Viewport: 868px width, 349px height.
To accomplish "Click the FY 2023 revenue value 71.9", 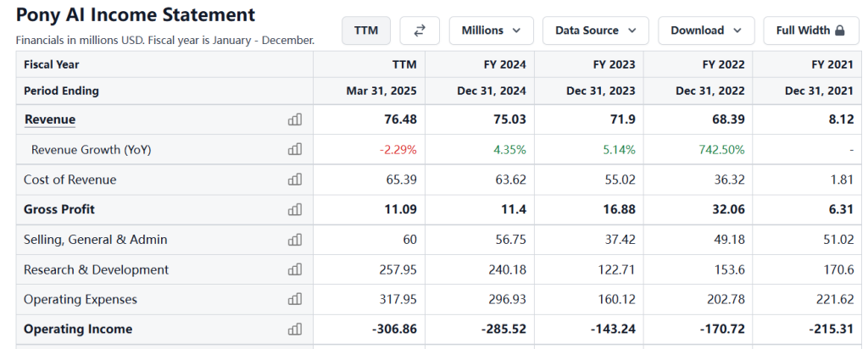I will [623, 119].
